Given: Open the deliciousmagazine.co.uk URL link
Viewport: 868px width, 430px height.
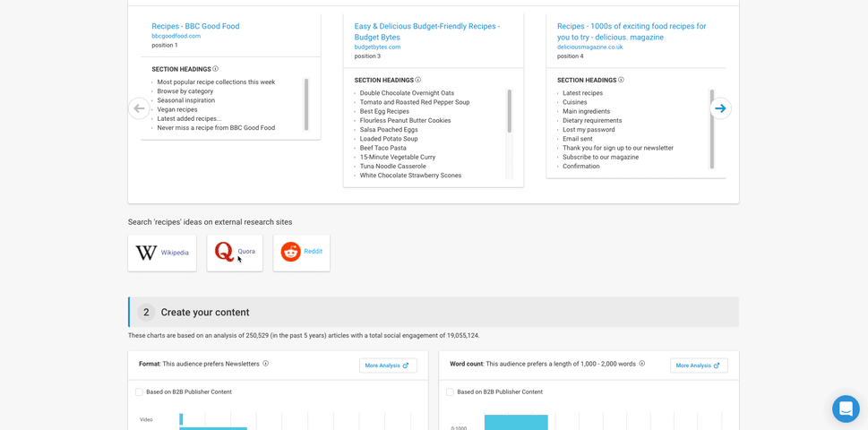Looking at the screenshot, I should coord(589,47).
